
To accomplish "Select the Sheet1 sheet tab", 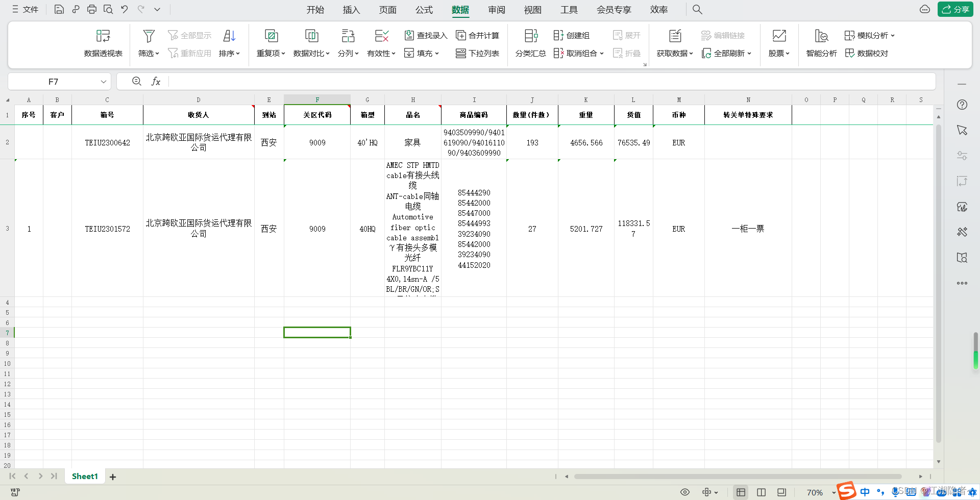I will 85,477.
